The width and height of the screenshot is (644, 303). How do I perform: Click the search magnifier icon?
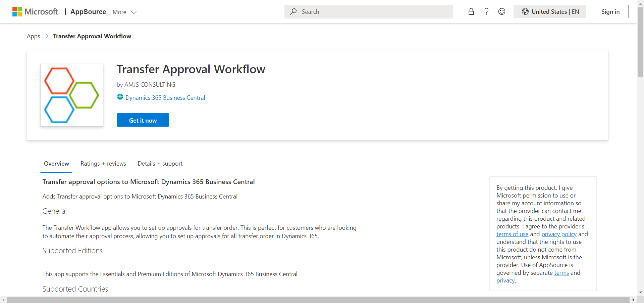coord(293,12)
